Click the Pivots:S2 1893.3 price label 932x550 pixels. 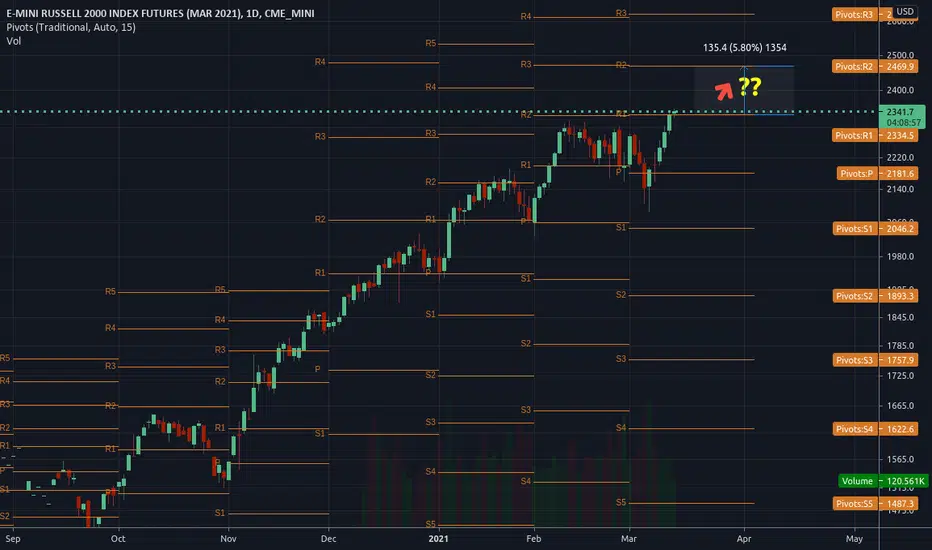(x=874, y=296)
